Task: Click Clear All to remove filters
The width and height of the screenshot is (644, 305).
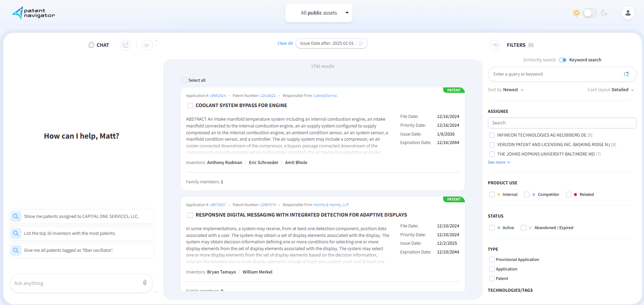Action: pyautogui.click(x=285, y=43)
